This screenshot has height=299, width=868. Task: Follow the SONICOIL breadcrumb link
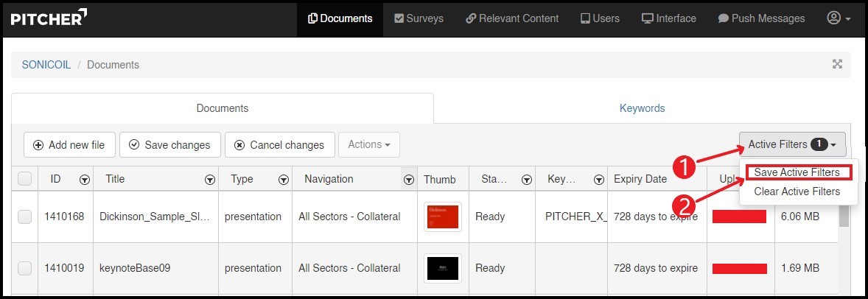pos(46,65)
